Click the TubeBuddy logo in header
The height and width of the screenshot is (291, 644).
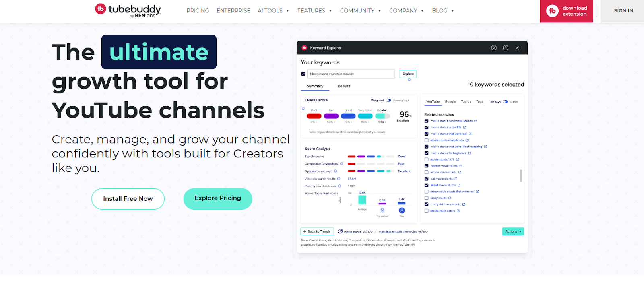coord(128,10)
